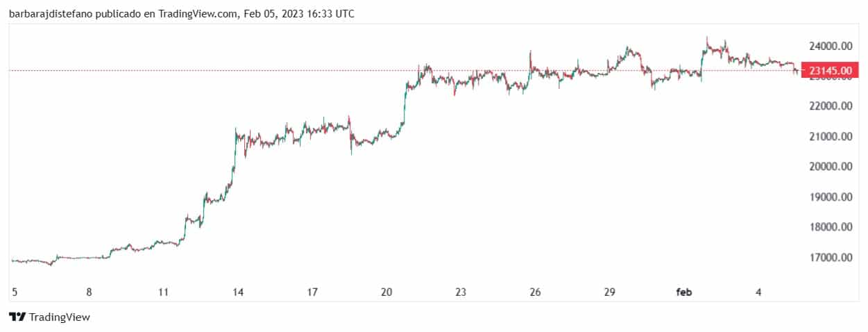Select the 11 date marker on time axis

(x=164, y=292)
